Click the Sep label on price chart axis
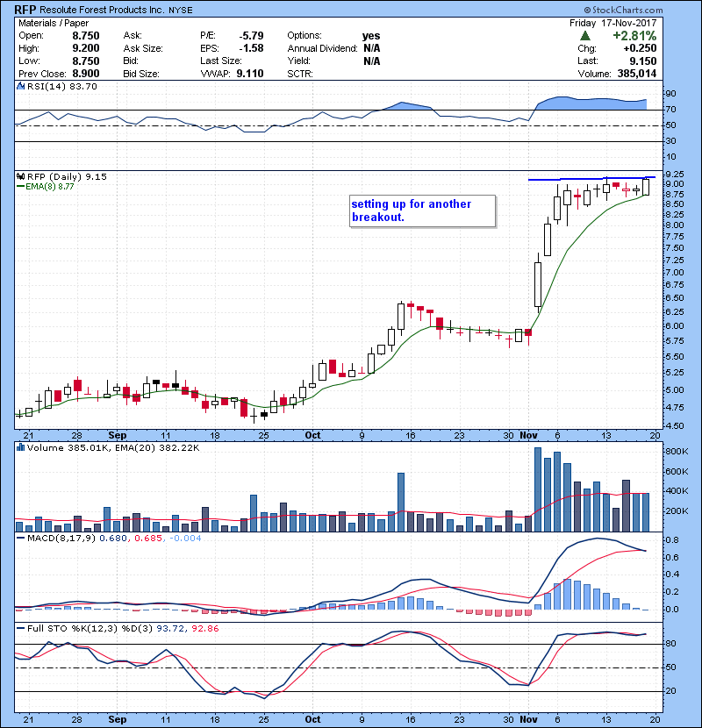The width and height of the screenshot is (702, 728). [117, 435]
